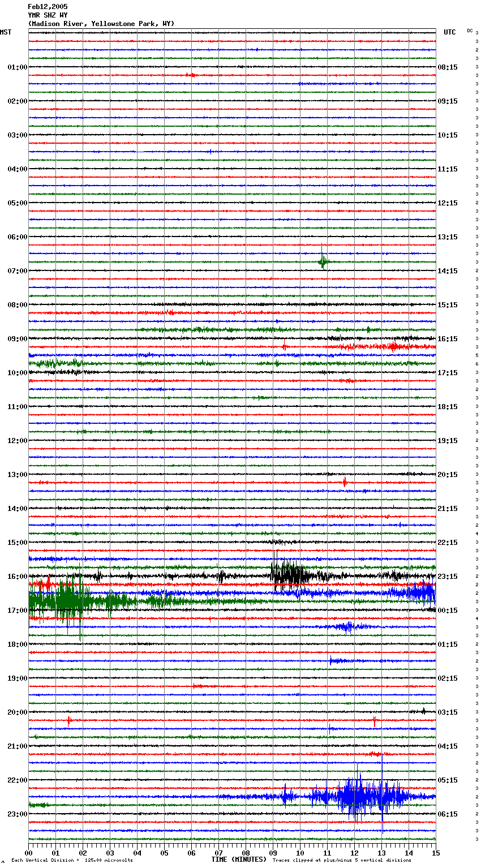The image size is (481, 868).
Task: Click the green event spike above 07:00 row
Action: point(323,258)
